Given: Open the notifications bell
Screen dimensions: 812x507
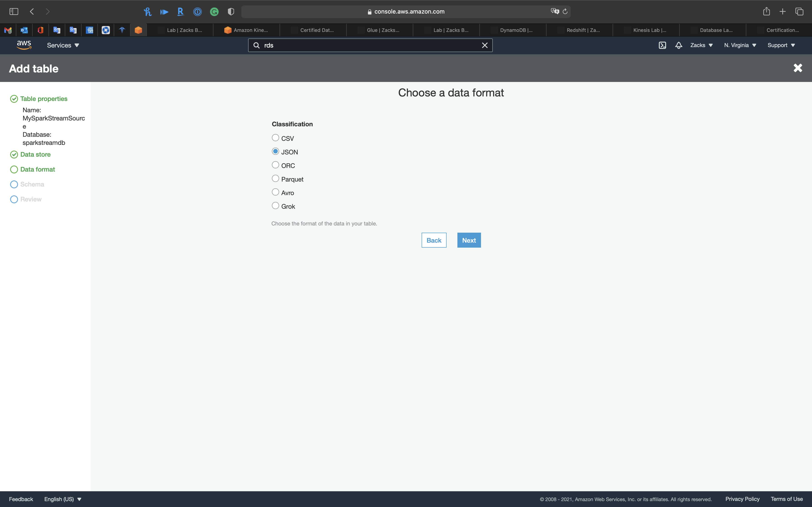Looking at the screenshot, I should click(x=679, y=45).
